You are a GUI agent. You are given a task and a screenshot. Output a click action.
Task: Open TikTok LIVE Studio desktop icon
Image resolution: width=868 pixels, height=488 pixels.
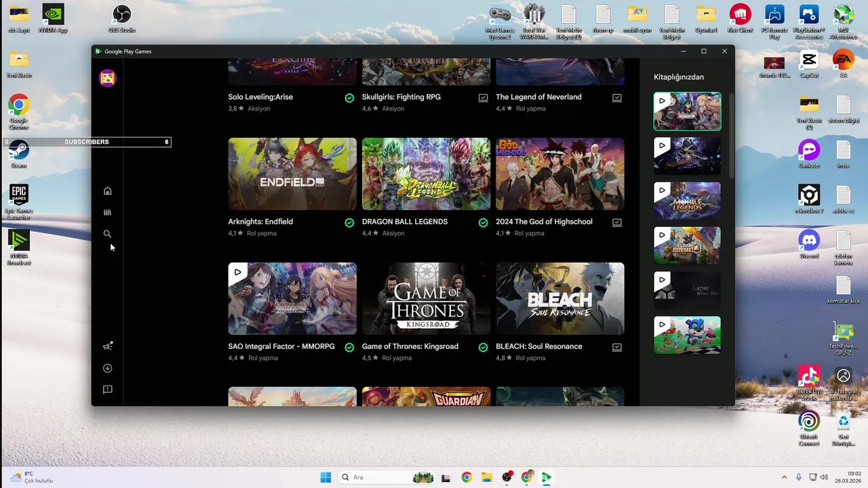pos(808,383)
